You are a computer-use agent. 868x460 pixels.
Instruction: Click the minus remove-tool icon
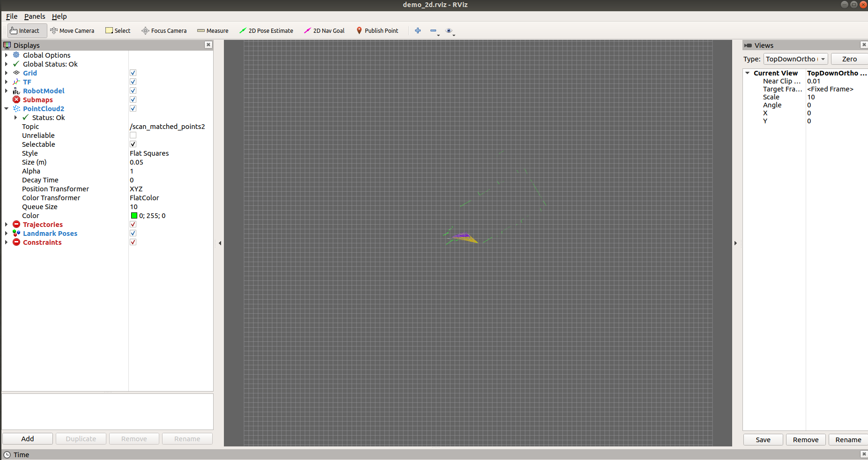[433, 31]
